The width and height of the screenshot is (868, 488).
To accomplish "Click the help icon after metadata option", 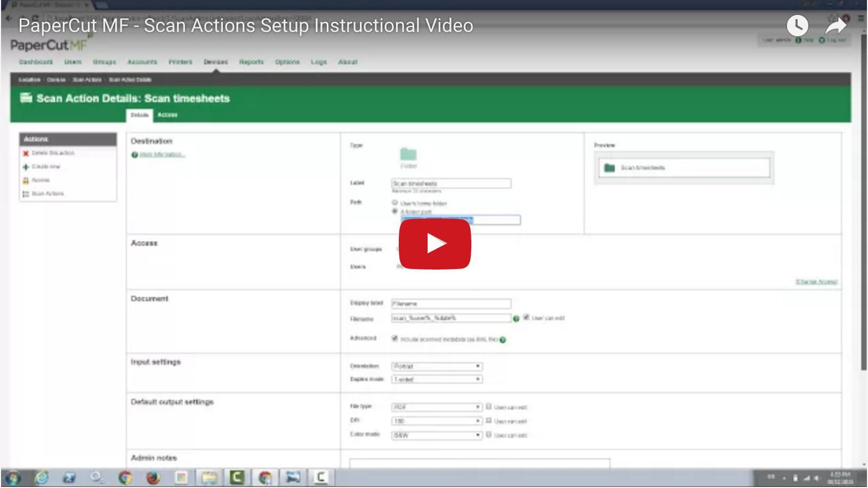I will (x=503, y=340).
